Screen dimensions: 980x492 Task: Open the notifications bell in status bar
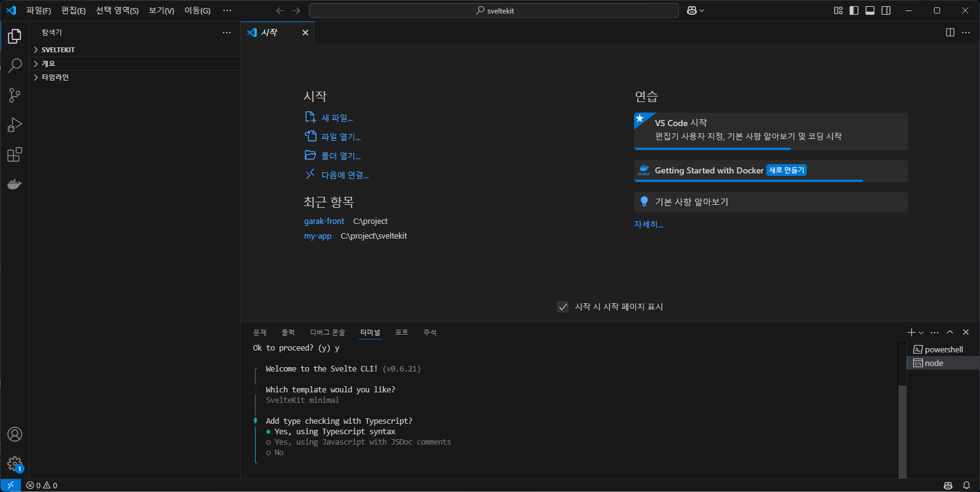pyautogui.click(x=966, y=485)
